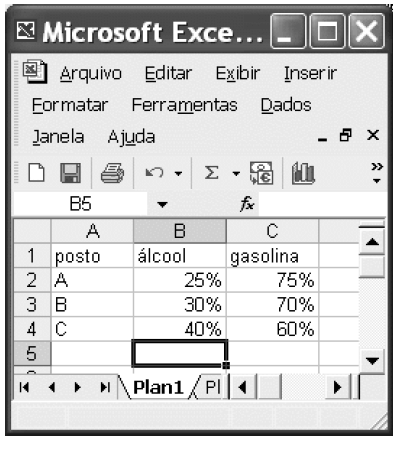The image size is (393, 463).
Task: Click the vertical scrollbar down arrow
Action: [372, 361]
